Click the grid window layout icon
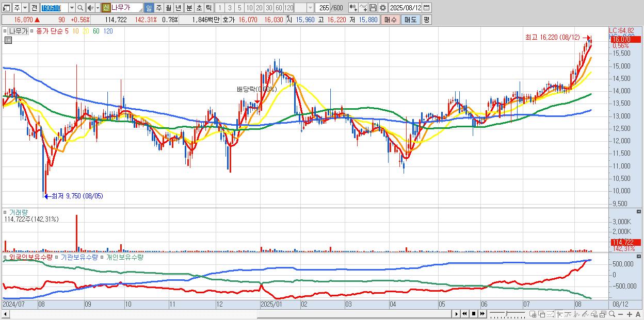Screen dimensions: 644x320 [533, 314]
